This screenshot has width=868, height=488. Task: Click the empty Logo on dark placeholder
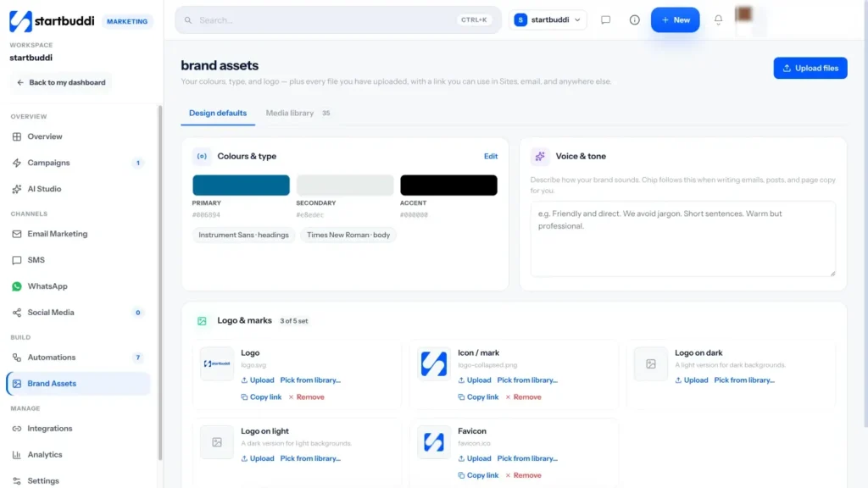651,364
